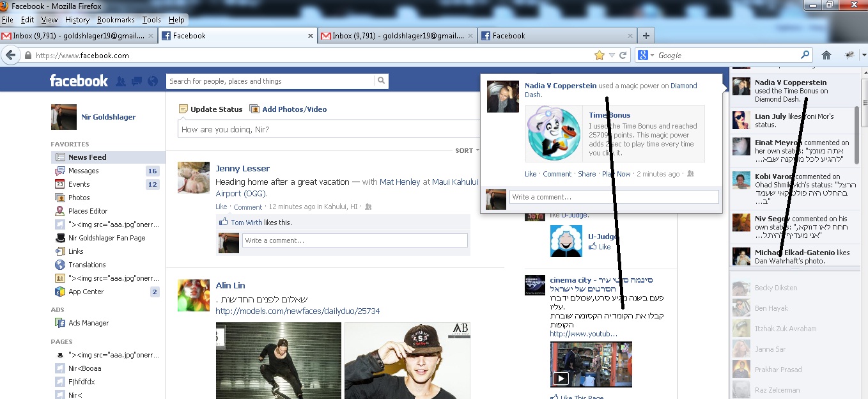The image size is (868, 399).
Task: Open the View menu
Action: [49, 20]
